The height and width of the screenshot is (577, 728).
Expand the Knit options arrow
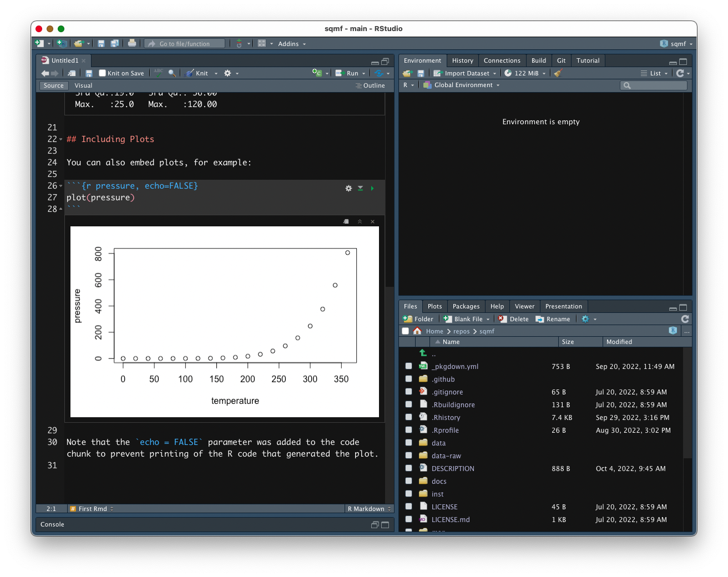pos(216,73)
